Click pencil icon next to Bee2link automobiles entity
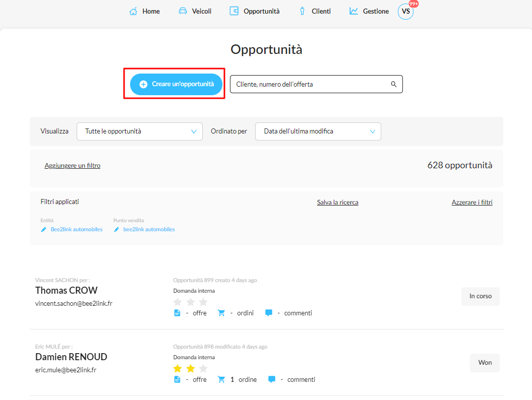 (43, 230)
